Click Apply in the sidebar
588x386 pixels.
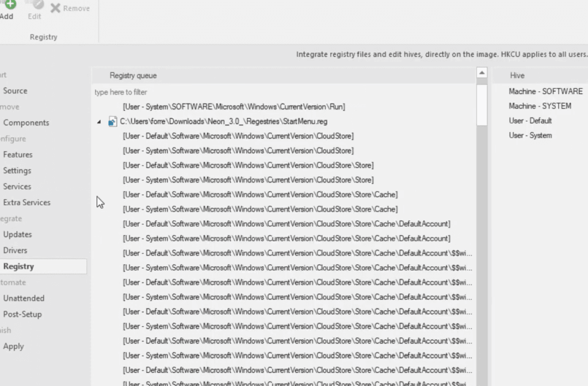(13, 346)
